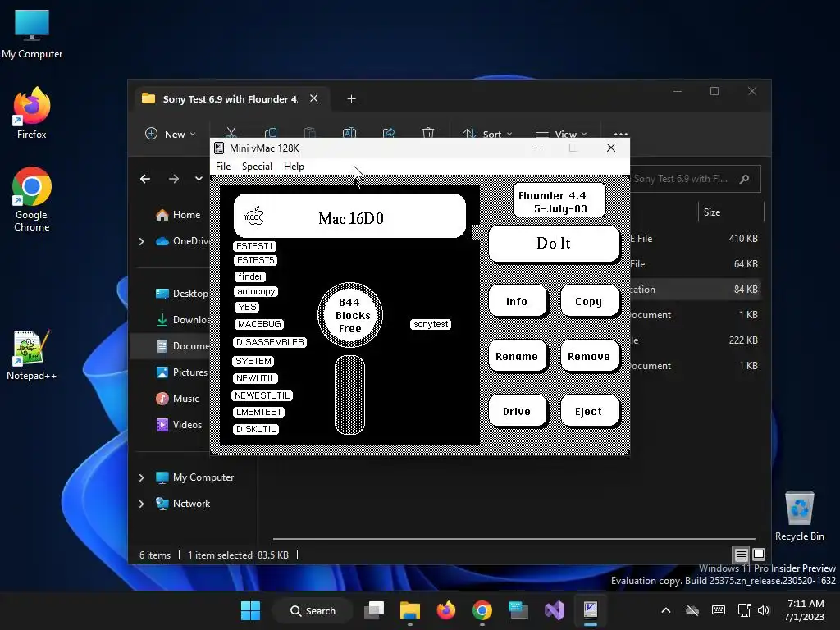Select the LMEMTEST file in Flounder
The image size is (840, 630).
coord(258,413)
